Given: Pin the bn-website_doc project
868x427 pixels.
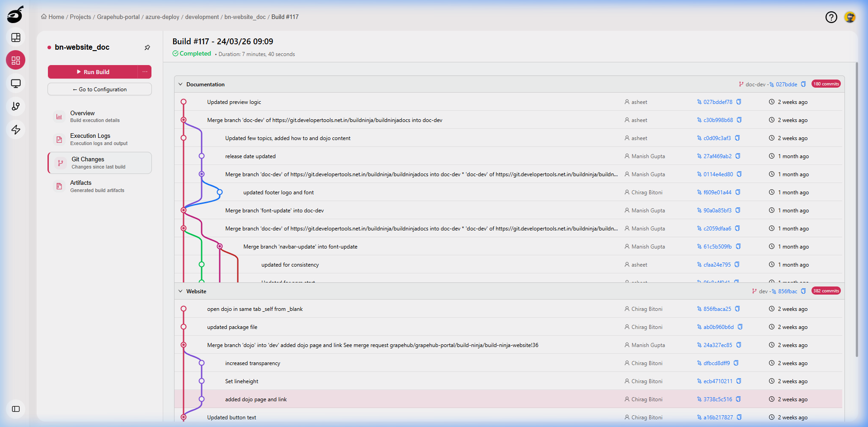Looking at the screenshot, I should pos(147,47).
